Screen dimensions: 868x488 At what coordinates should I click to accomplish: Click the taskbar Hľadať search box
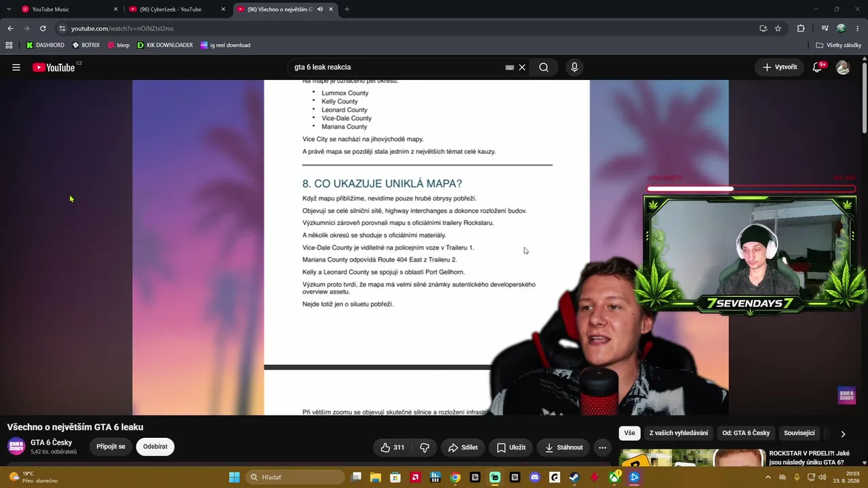[295, 477]
